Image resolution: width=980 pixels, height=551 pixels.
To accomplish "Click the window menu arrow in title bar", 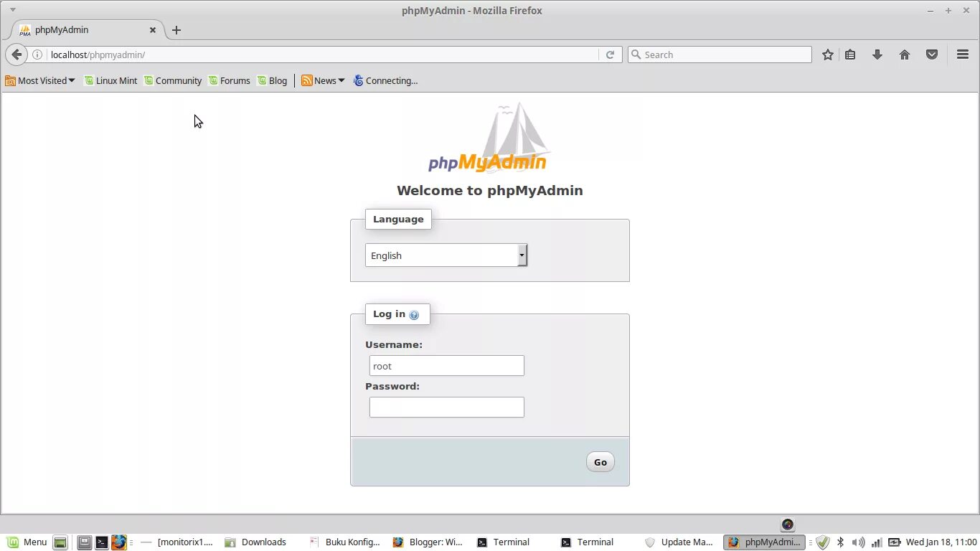I will click(x=12, y=10).
